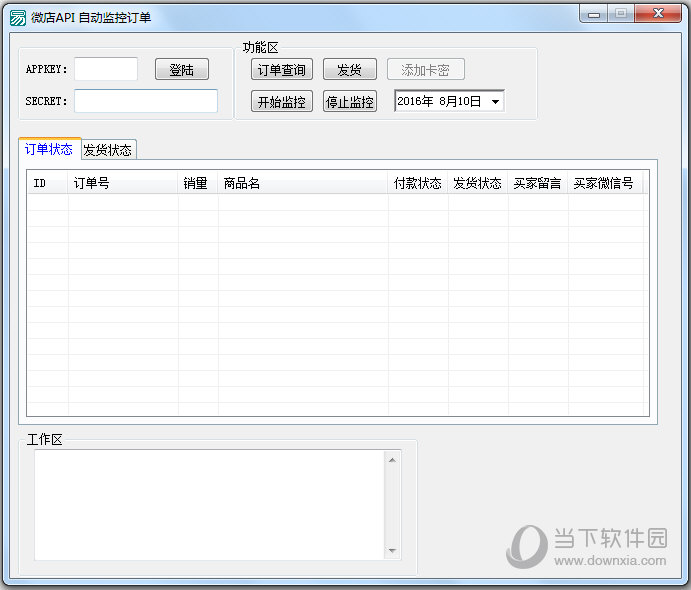Click the 买家留言 column header
The image size is (691, 590).
tap(538, 183)
